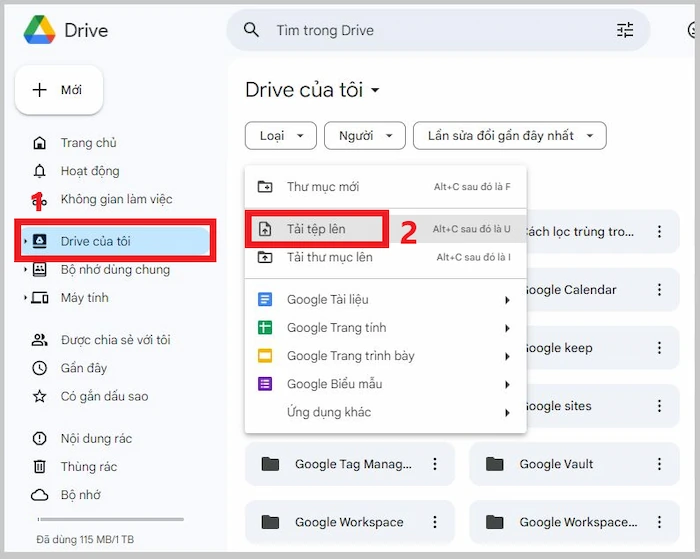Click the Google Biểu mẫu forms icon
700x559 pixels.
(265, 384)
